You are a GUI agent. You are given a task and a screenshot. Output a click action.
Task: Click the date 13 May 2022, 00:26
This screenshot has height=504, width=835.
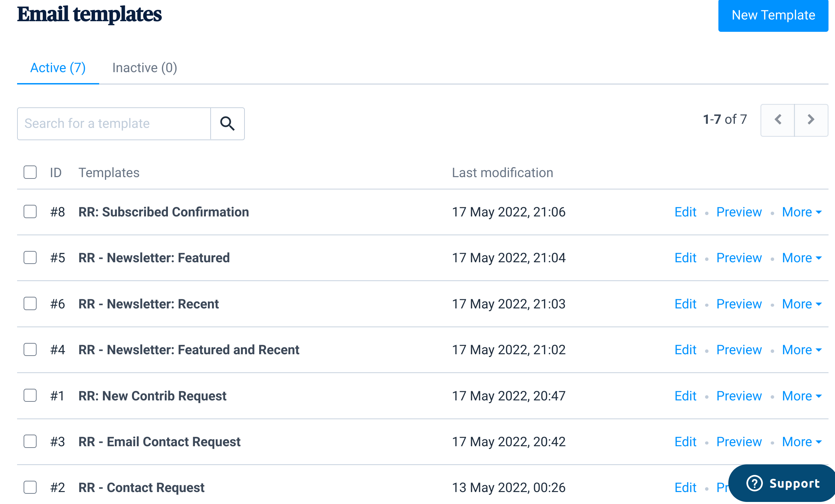coord(508,488)
